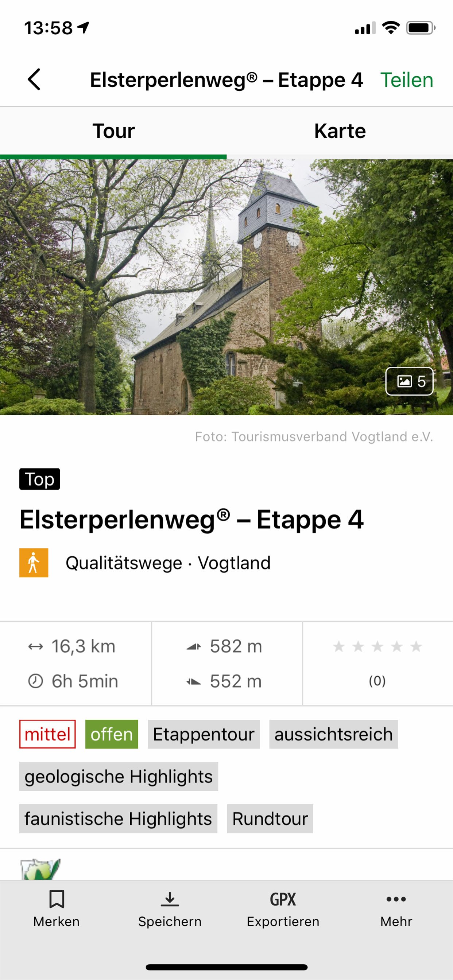Share the tour via Teilen
The width and height of the screenshot is (453, 980).
click(x=407, y=80)
